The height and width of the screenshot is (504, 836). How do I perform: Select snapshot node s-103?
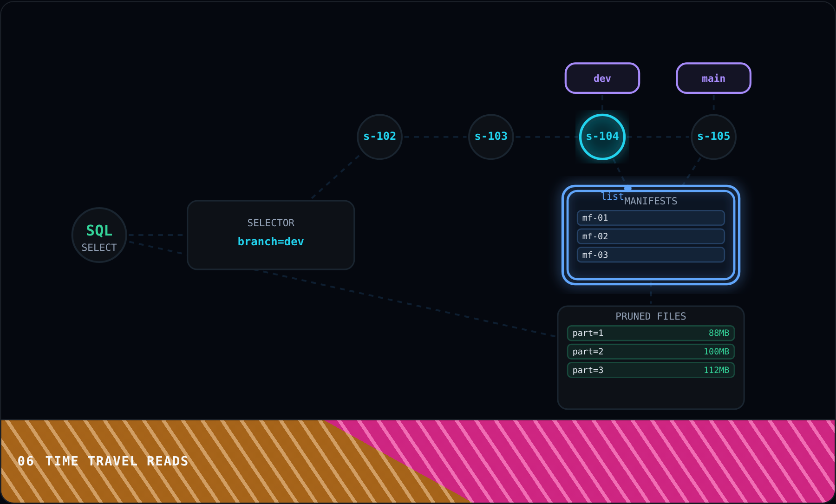[x=491, y=137]
